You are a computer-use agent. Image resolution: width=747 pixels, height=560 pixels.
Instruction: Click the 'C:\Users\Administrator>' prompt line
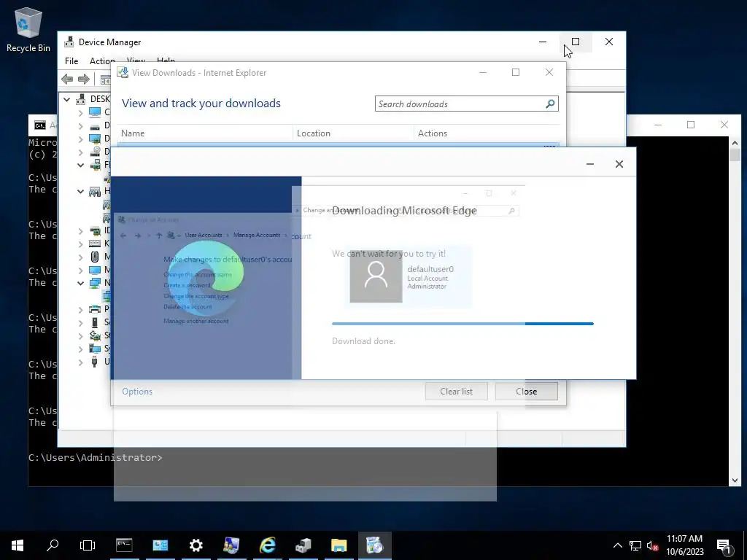(96, 458)
